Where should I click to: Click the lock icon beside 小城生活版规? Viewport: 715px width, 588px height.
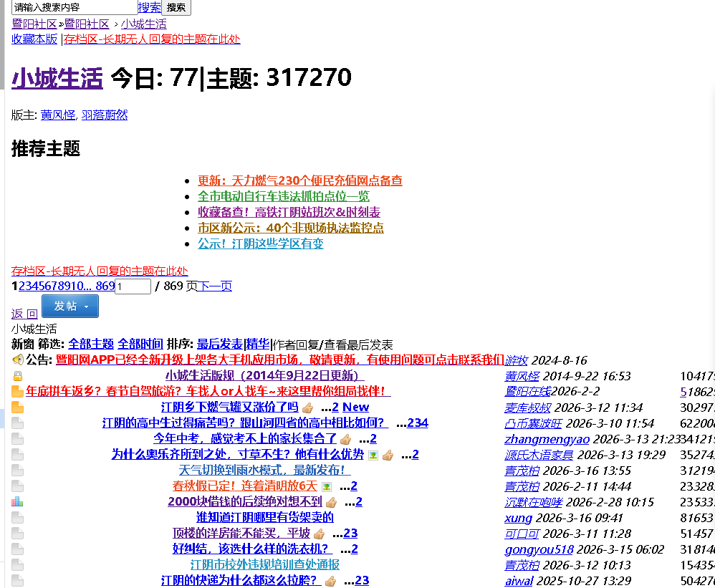tap(18, 376)
